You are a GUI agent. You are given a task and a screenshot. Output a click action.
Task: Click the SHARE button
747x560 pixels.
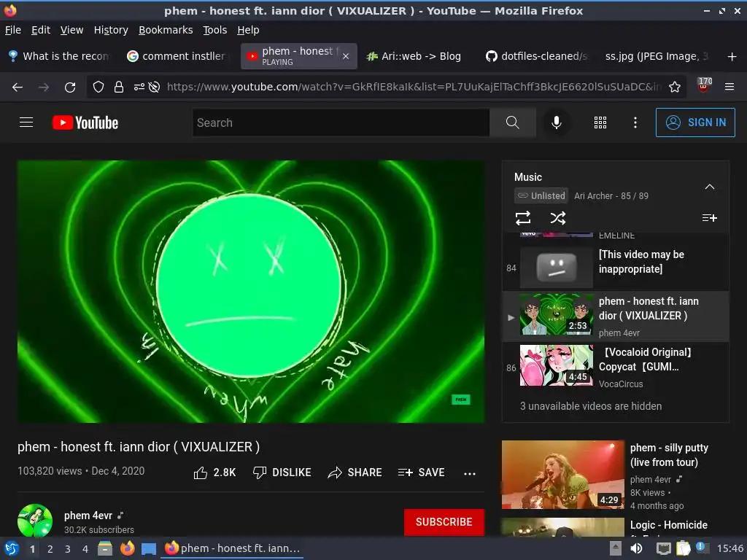[x=355, y=472]
